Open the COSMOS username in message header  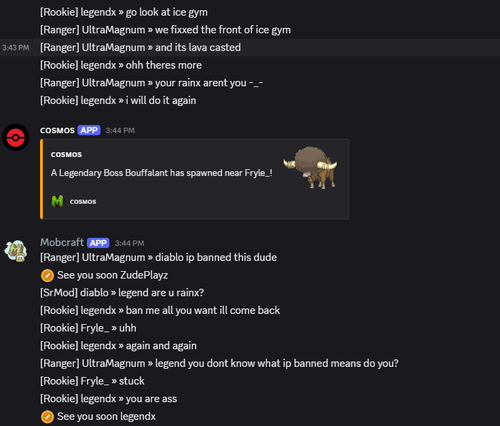click(57, 130)
